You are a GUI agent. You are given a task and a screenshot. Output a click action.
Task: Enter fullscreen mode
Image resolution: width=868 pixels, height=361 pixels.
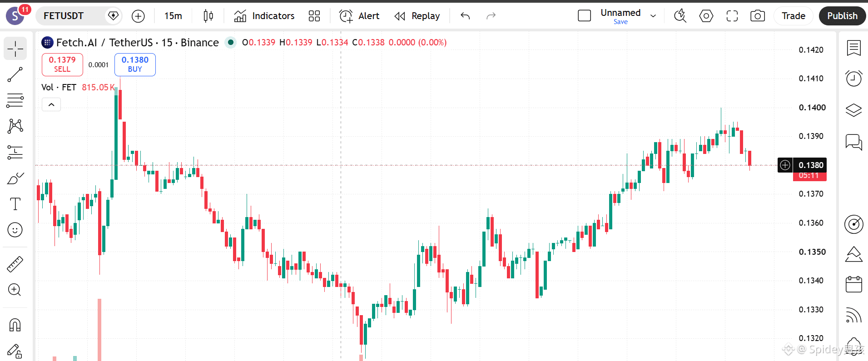pos(732,16)
